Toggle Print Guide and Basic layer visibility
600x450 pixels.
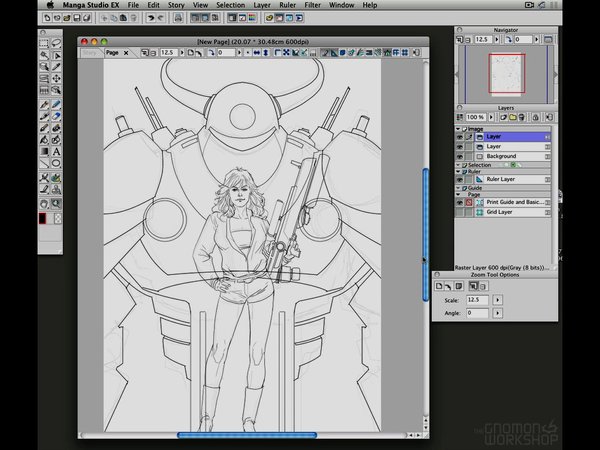tap(460, 202)
